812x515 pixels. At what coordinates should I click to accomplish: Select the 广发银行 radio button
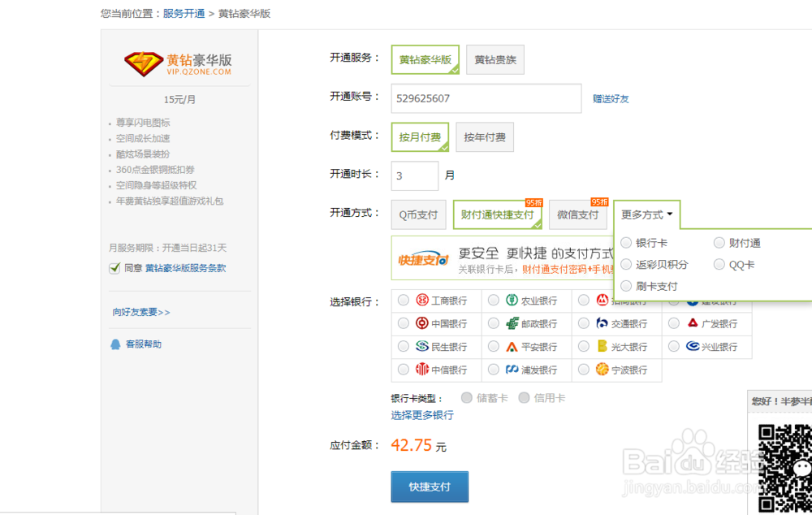674,323
